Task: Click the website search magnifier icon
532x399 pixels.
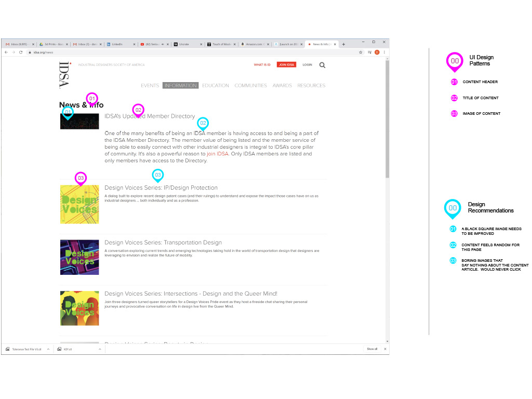Action: 322,65
